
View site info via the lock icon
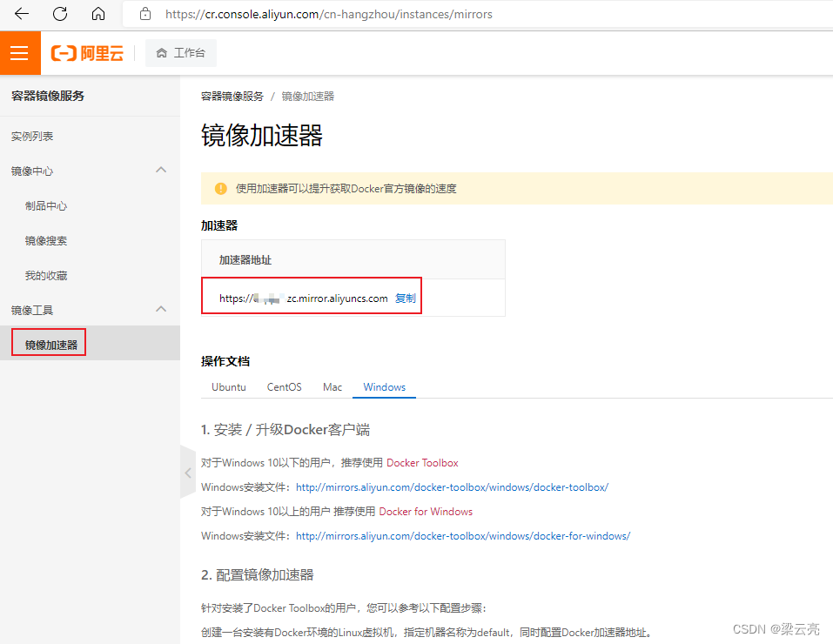[x=145, y=14]
